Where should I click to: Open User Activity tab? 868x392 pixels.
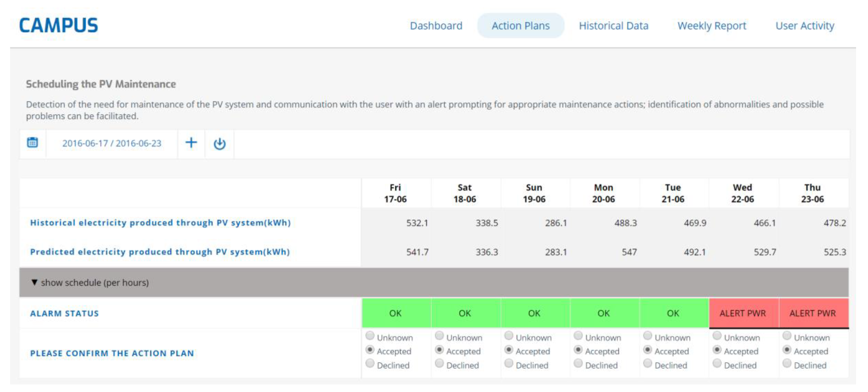(x=805, y=26)
